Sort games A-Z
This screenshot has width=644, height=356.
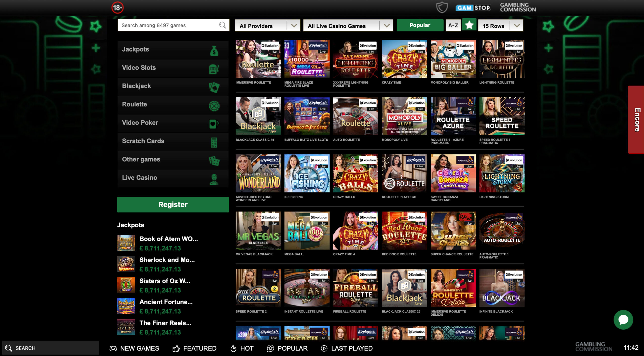click(453, 25)
